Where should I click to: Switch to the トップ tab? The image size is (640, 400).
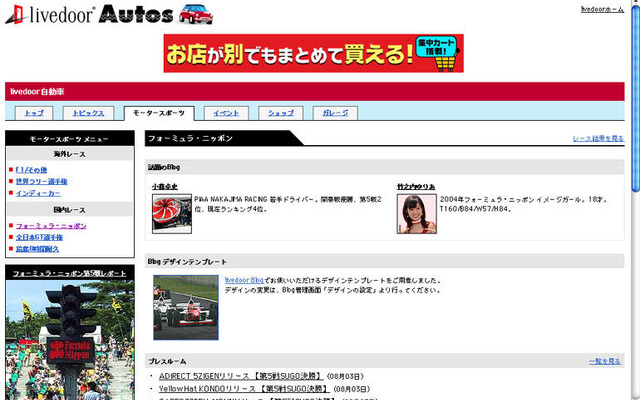(34, 113)
